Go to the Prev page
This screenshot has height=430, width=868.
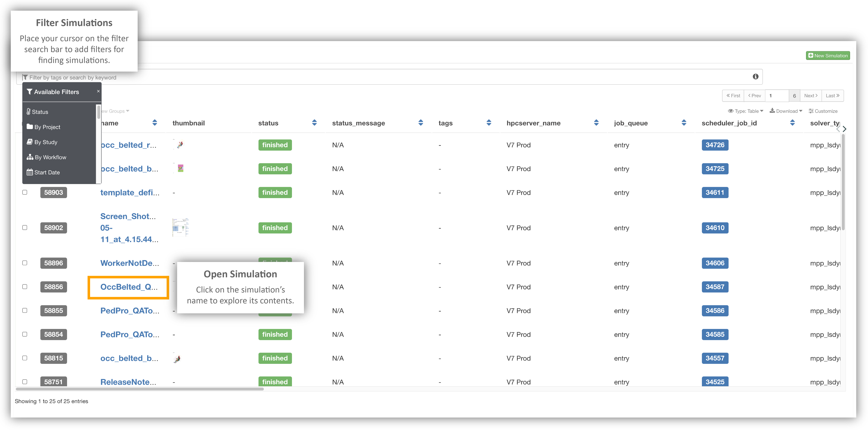[754, 96]
